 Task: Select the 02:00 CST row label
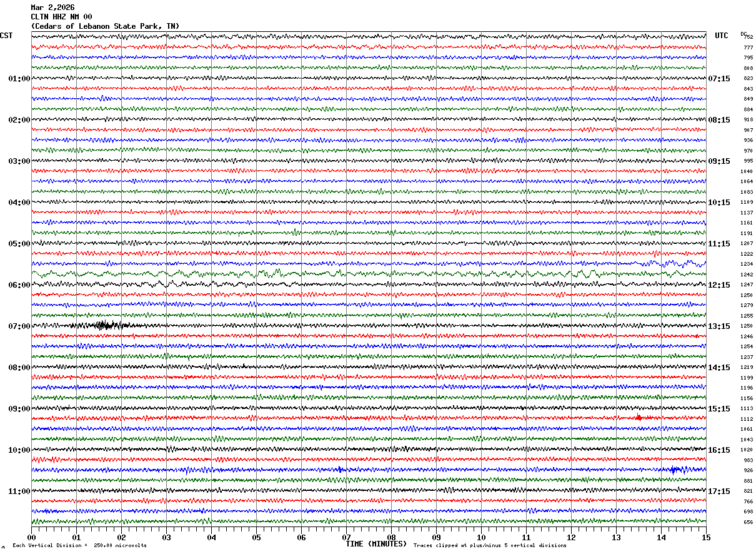19,120
